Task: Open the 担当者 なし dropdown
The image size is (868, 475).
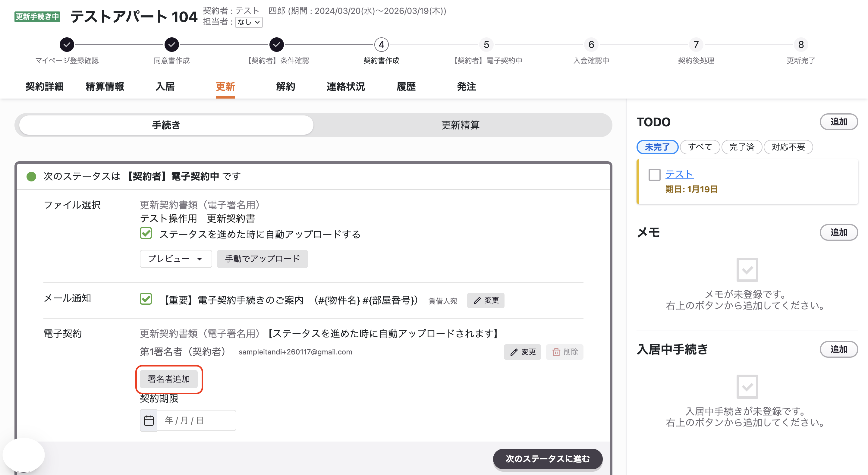Action: [x=249, y=22]
